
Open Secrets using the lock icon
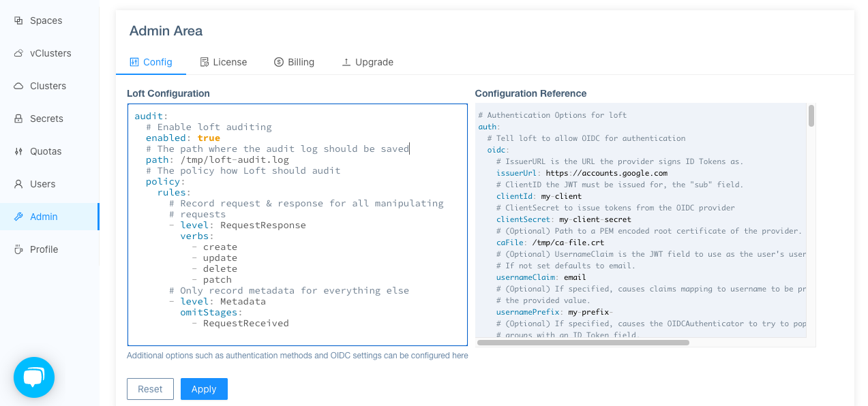[18, 119]
